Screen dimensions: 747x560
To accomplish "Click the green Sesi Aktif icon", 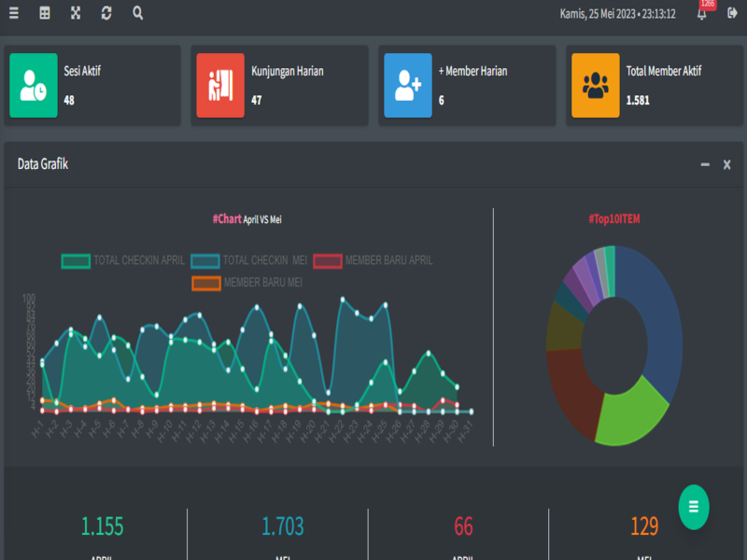I will tap(34, 85).
